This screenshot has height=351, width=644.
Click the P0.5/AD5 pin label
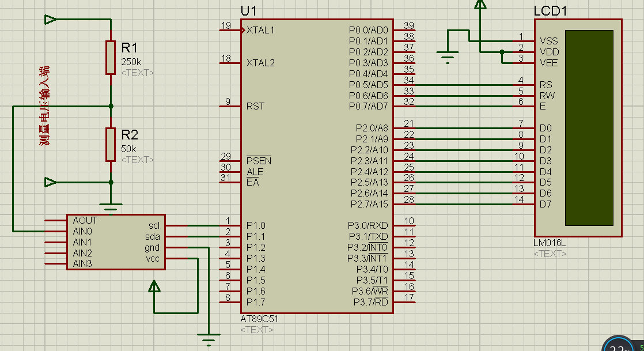coord(369,85)
